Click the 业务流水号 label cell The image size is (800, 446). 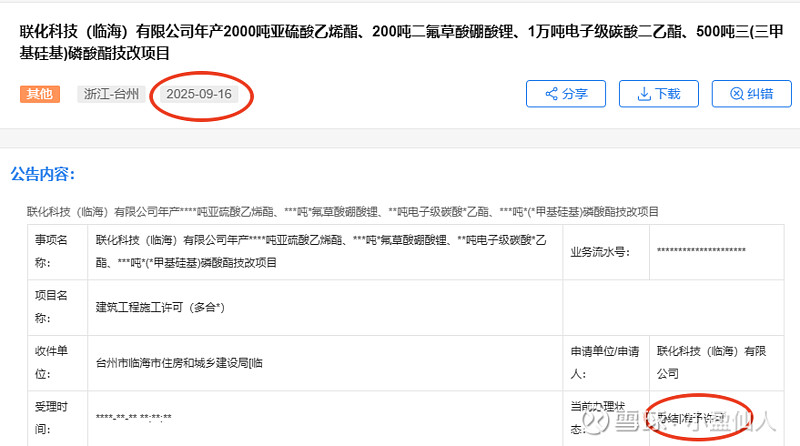606,252
